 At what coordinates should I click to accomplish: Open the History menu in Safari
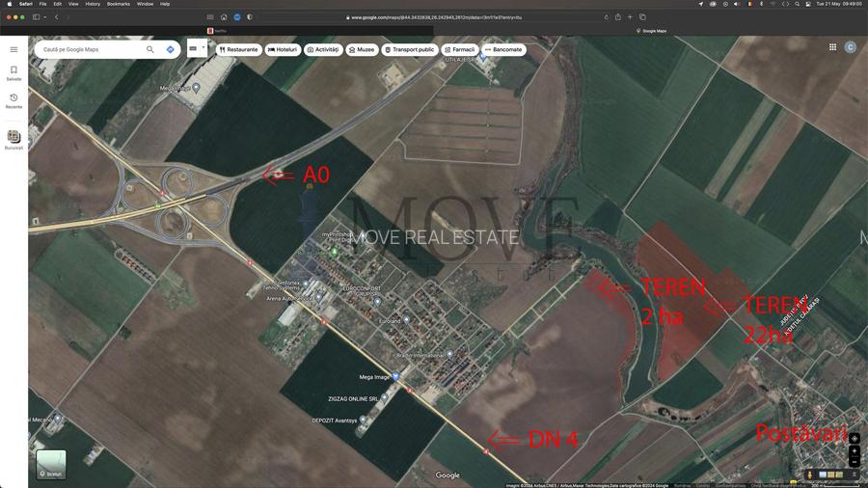point(93,4)
